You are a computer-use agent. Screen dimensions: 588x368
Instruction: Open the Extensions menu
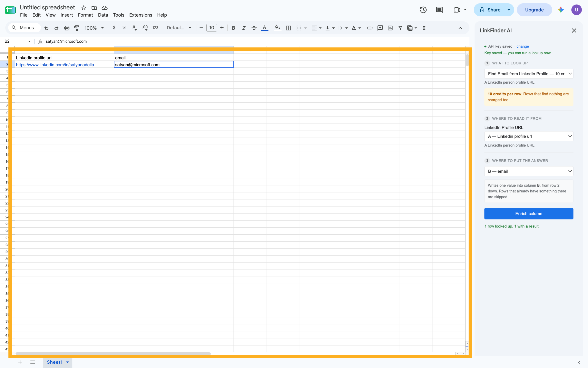click(140, 15)
